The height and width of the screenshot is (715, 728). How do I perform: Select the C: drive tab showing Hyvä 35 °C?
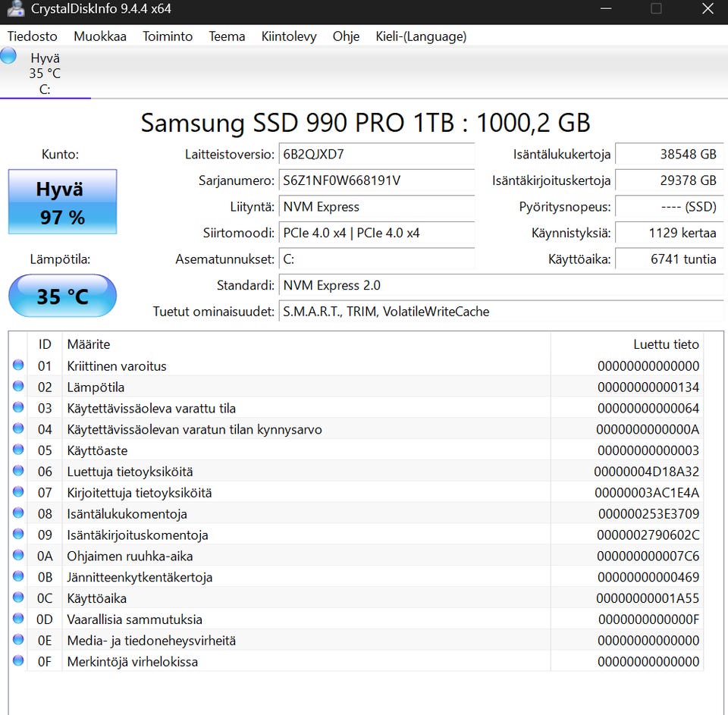tap(45, 74)
